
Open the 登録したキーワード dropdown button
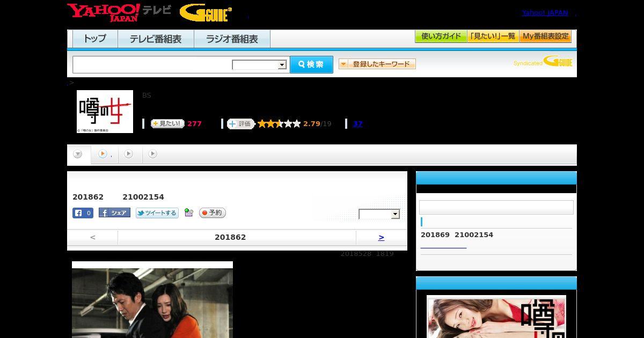(377, 64)
